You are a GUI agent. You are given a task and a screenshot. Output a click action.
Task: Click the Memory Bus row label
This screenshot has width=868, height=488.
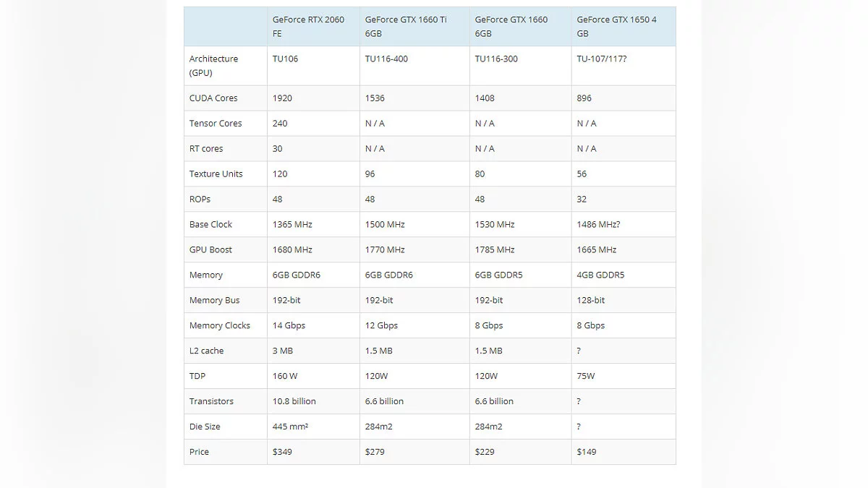(214, 301)
